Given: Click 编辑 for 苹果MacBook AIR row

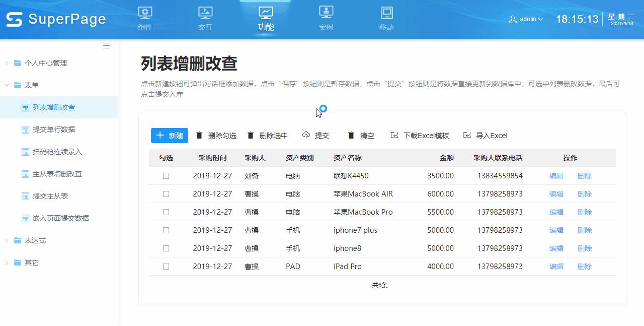Looking at the screenshot, I should coord(556,194).
